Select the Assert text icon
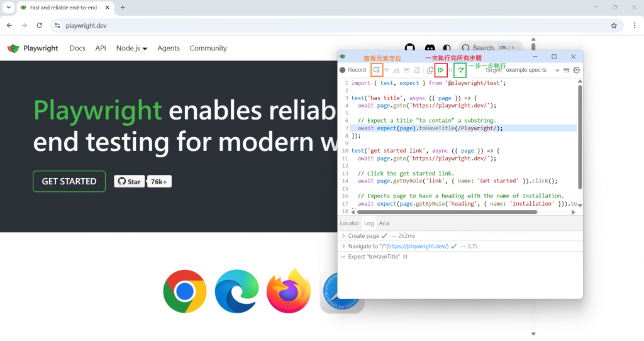The height and width of the screenshot is (341, 644). (396, 70)
